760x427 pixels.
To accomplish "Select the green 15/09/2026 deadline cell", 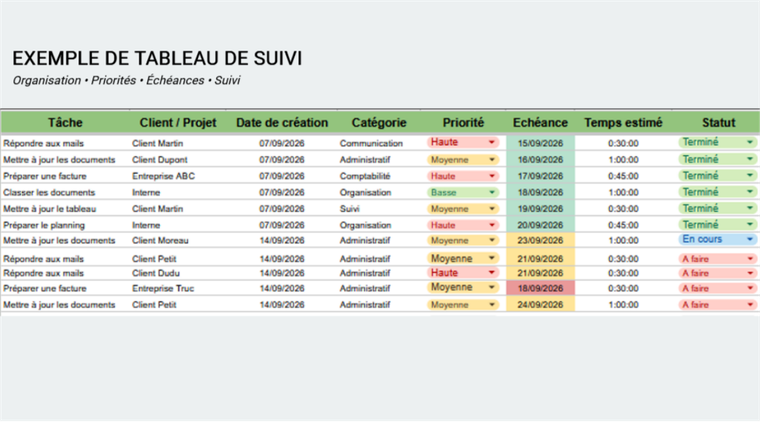I will [x=540, y=143].
